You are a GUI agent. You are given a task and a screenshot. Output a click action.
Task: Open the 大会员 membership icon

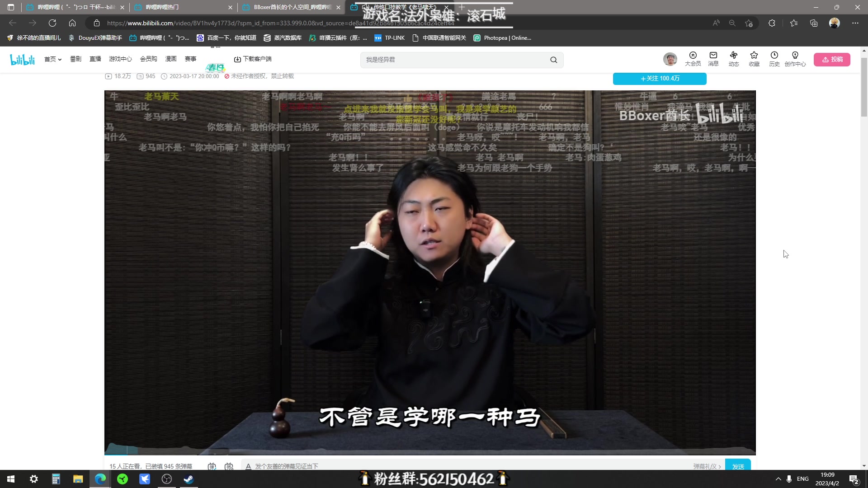point(693,59)
